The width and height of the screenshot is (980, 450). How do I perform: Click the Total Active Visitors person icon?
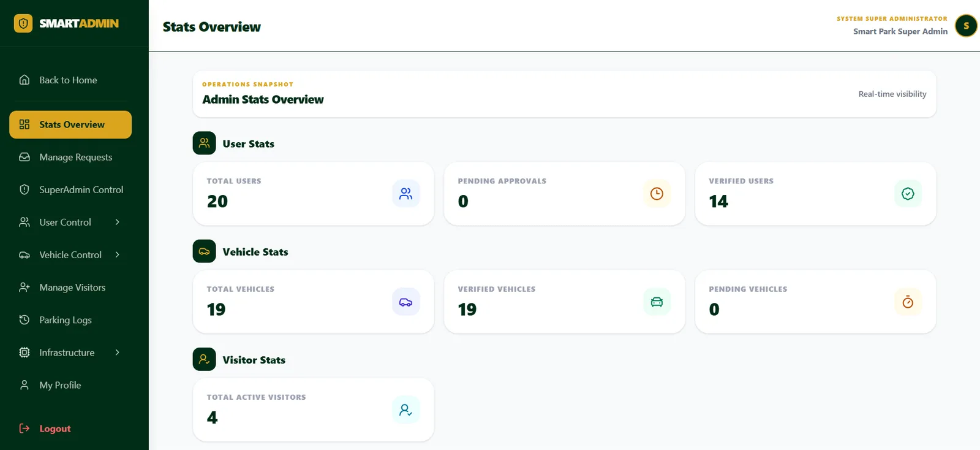[406, 410]
